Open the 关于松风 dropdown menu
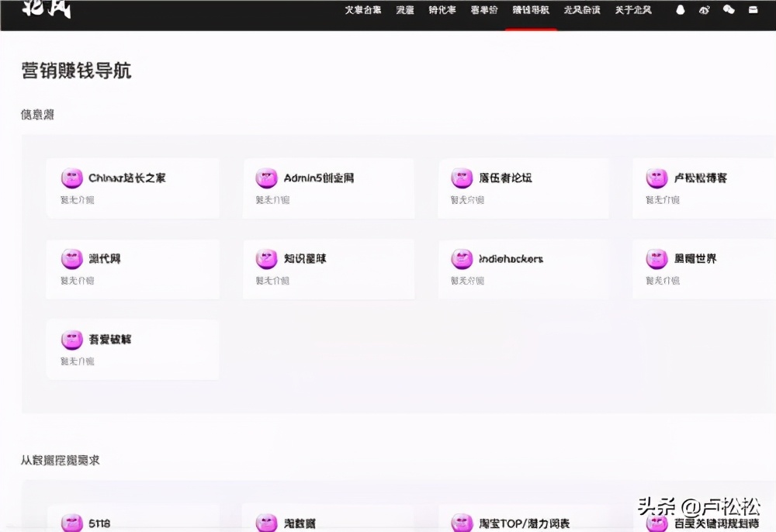The height and width of the screenshot is (532, 776). [632, 10]
